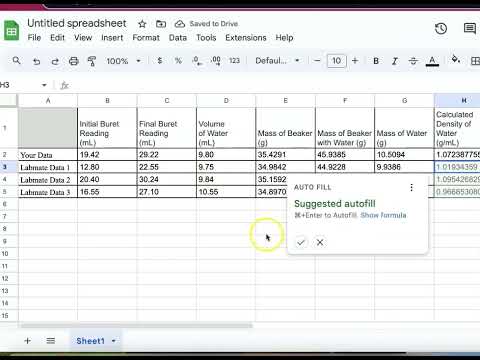Decrease font size with minus button
This screenshot has height=360, width=480.
coord(317,61)
